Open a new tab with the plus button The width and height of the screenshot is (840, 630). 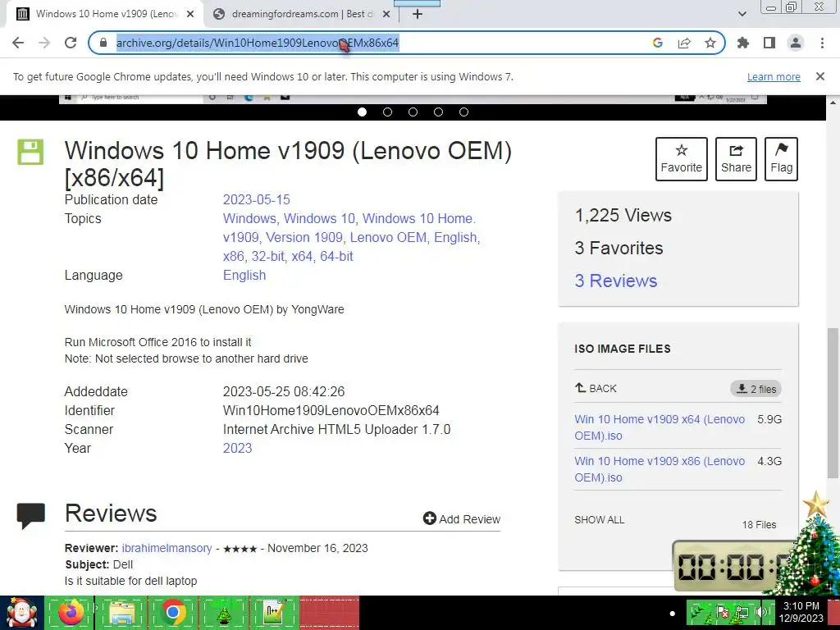418,14
